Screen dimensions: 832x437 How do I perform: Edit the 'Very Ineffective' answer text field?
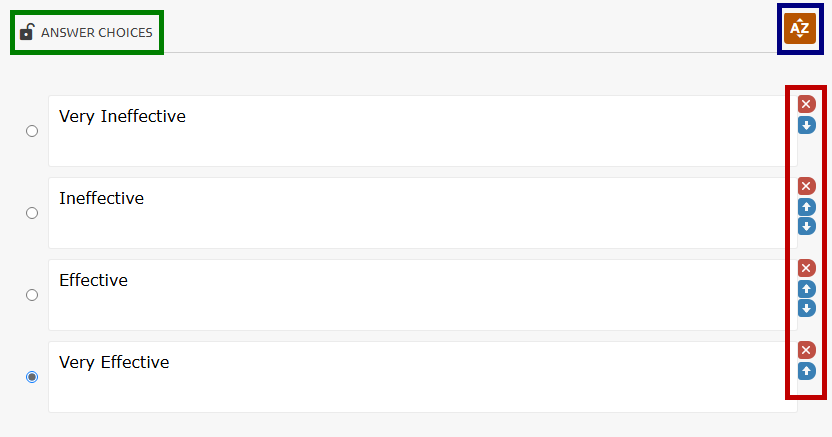[x=420, y=131]
